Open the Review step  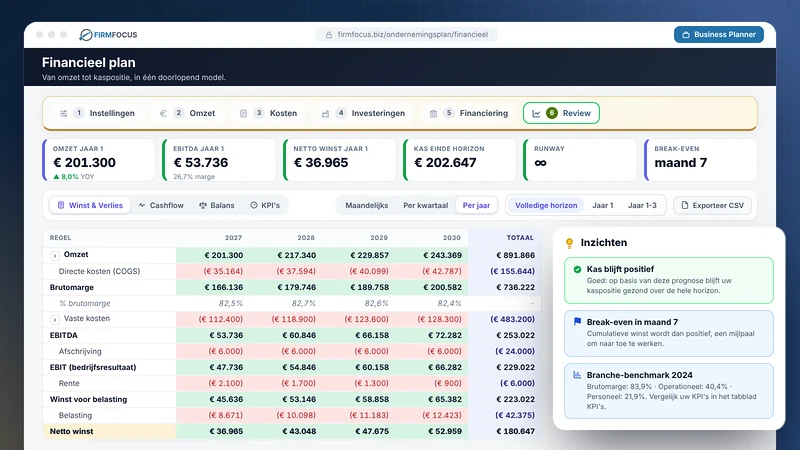point(561,113)
